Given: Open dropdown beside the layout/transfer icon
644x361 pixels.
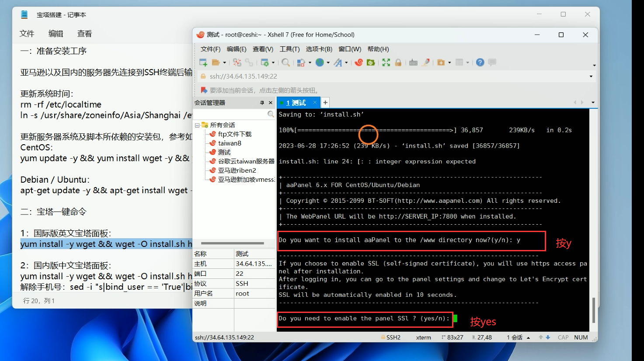Looking at the screenshot, I should click(310, 62).
